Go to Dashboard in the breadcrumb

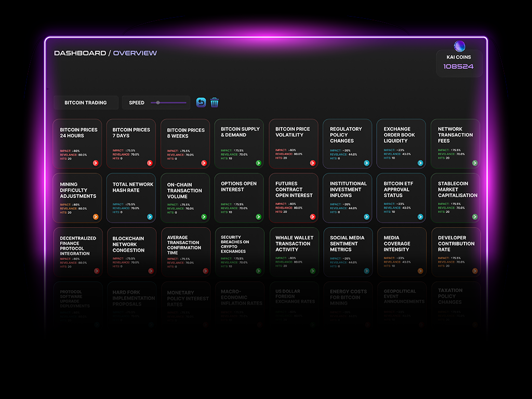(x=80, y=53)
